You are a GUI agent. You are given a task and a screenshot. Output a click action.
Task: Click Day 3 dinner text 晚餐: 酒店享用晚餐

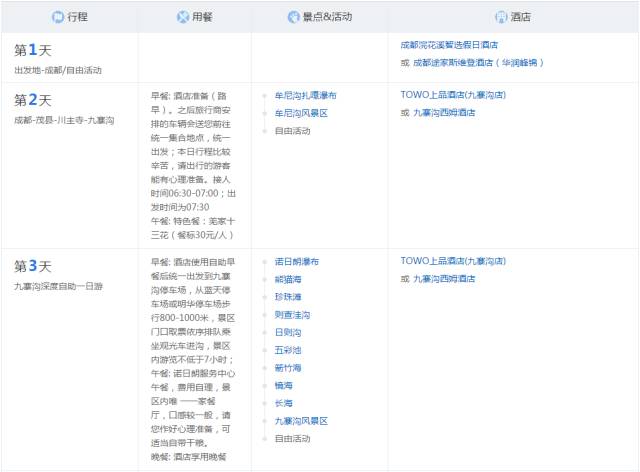[x=188, y=457]
